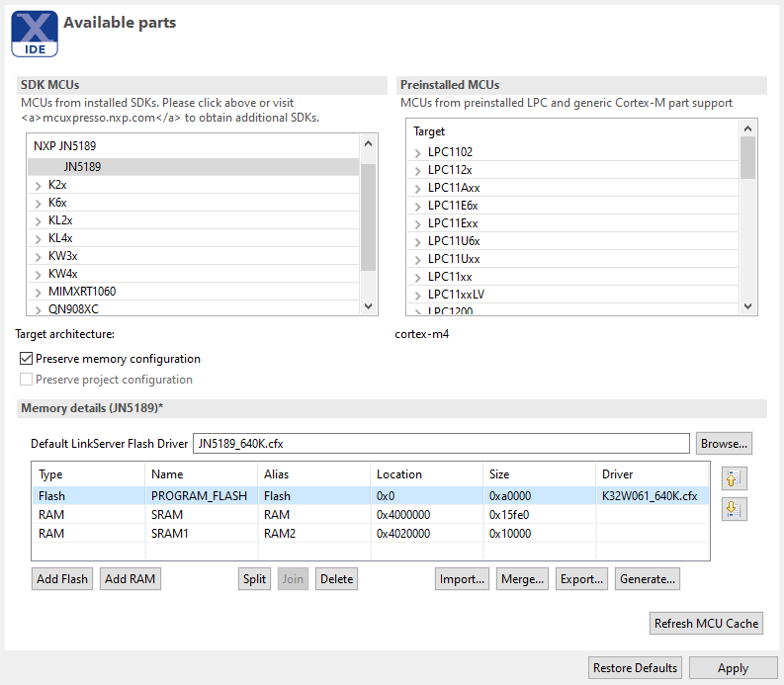This screenshot has height=685, width=784.
Task: Expand the LPC11U6x preinstalled target
Action: point(418,242)
